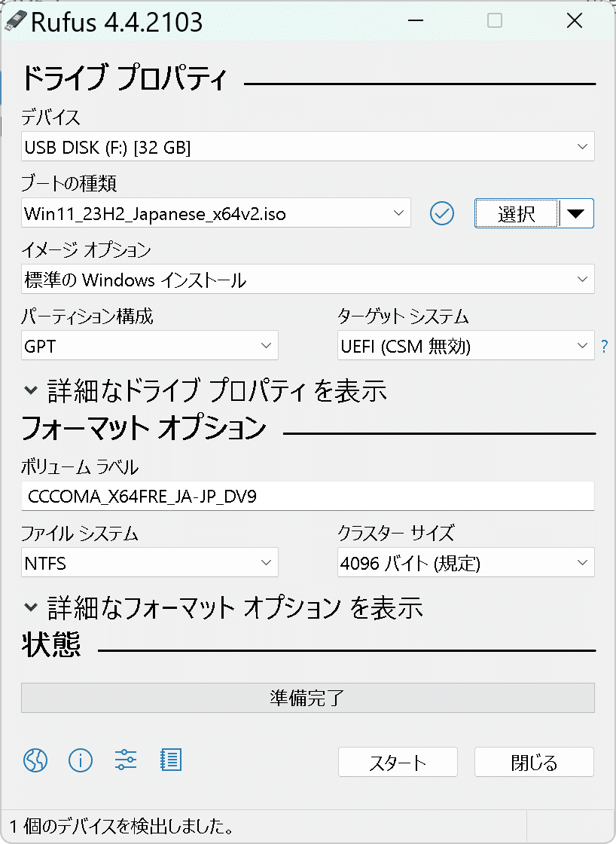Image resolution: width=616 pixels, height=844 pixels.
Task: Open the boot selection ISO dropdown
Action: point(215,213)
